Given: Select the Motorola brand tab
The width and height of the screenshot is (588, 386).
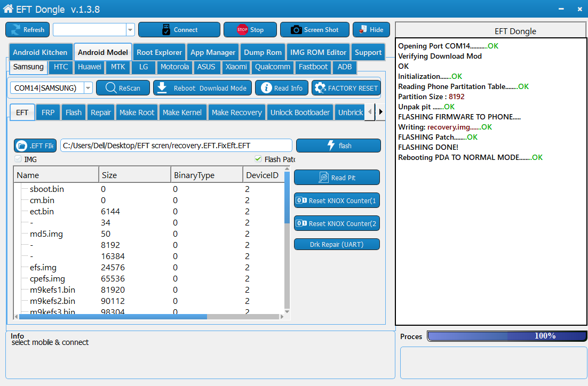Looking at the screenshot, I should (x=175, y=67).
